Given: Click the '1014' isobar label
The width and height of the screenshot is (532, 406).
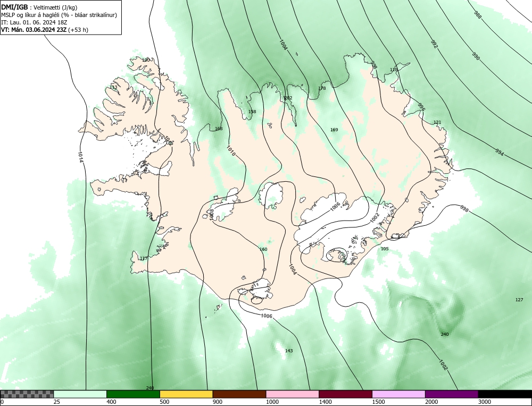Looking at the screenshot, I should [80, 157].
